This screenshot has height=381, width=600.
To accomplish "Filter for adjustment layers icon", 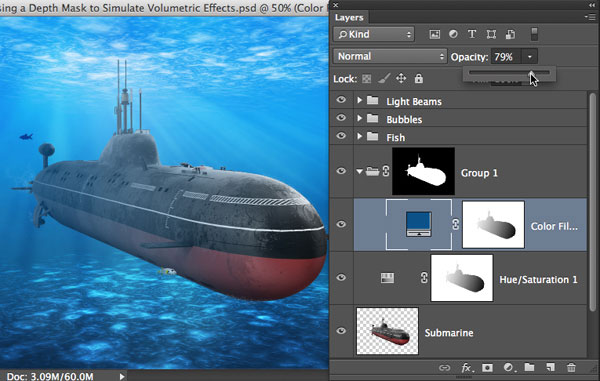I will click(453, 34).
